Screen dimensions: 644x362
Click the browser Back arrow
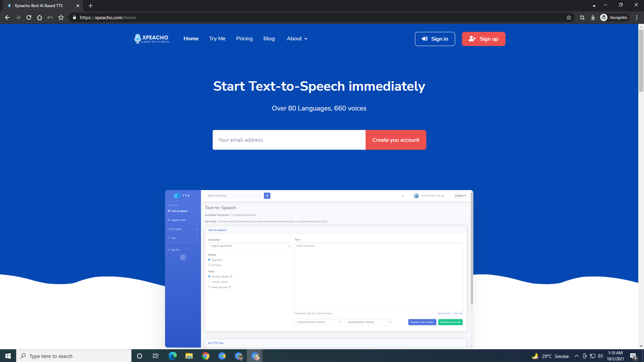(x=7, y=17)
